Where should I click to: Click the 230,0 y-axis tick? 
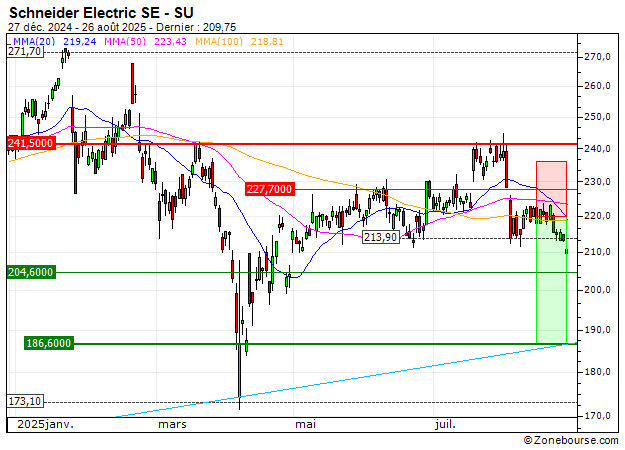tap(597, 182)
